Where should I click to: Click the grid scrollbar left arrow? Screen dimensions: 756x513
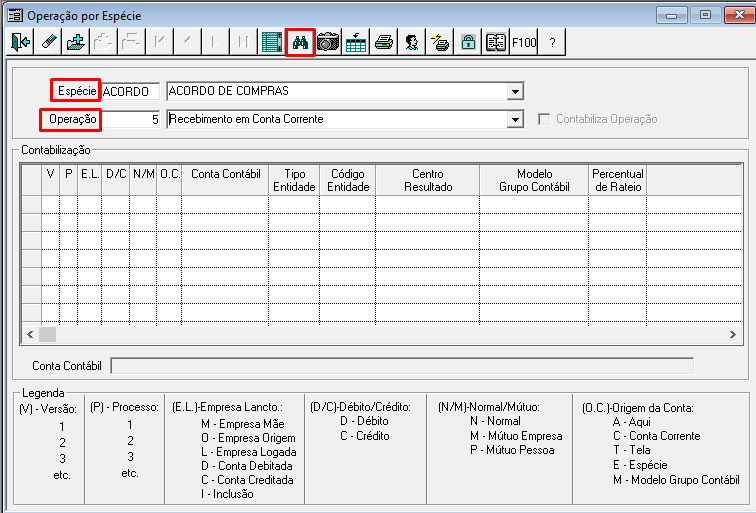point(30,335)
